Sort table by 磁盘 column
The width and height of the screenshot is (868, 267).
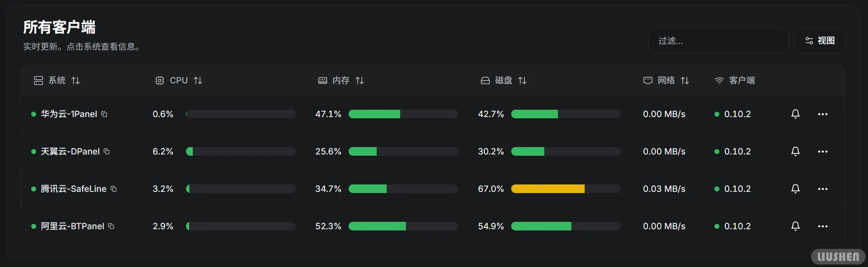pyautogui.click(x=504, y=81)
